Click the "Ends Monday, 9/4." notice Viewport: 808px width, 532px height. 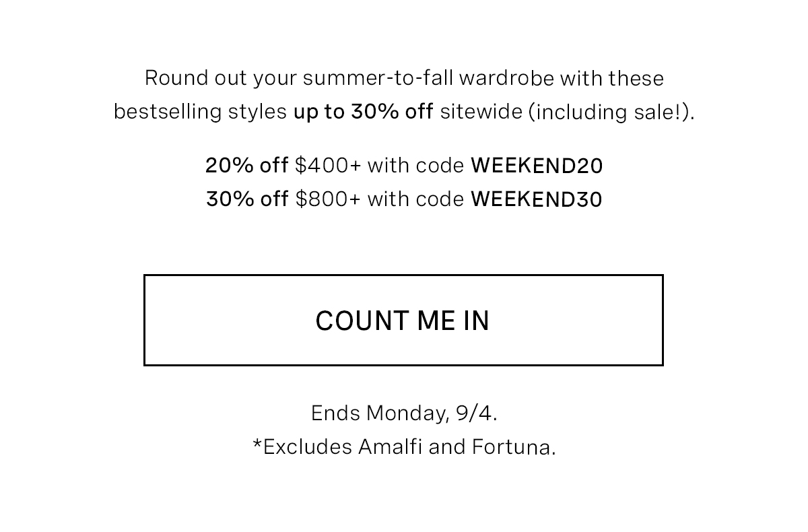404,413
